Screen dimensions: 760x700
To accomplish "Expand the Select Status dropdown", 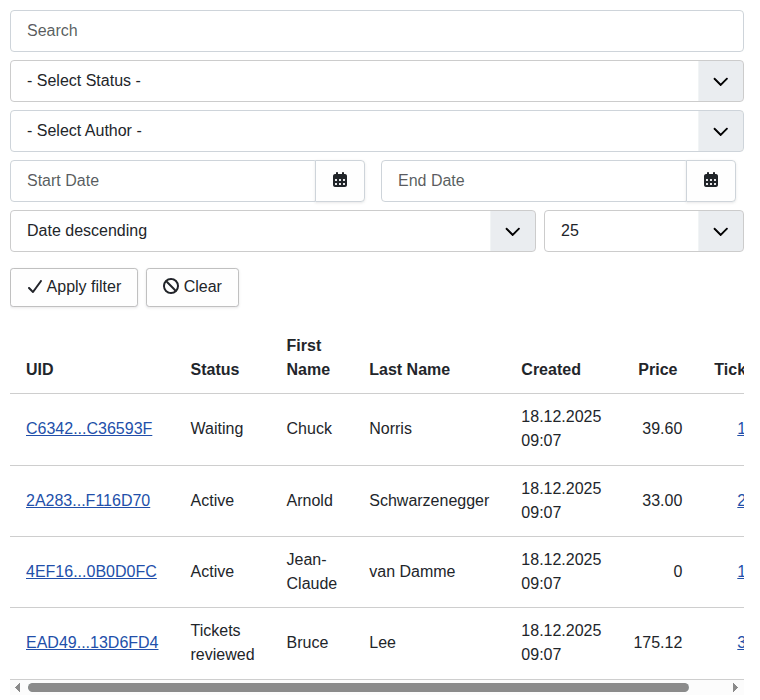I will click(720, 81).
